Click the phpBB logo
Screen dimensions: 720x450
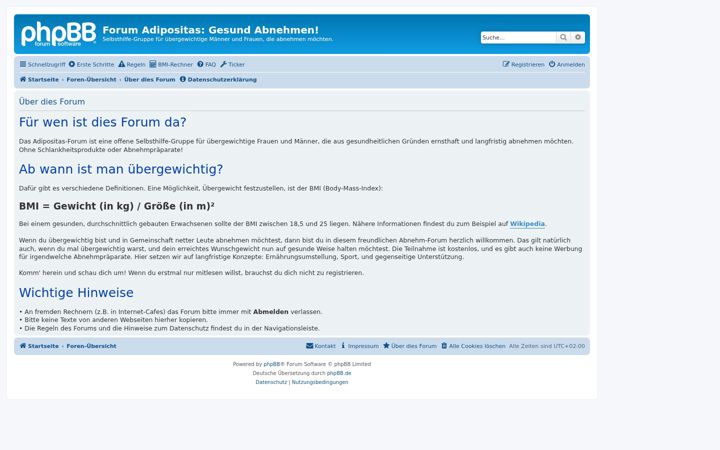coord(58,34)
